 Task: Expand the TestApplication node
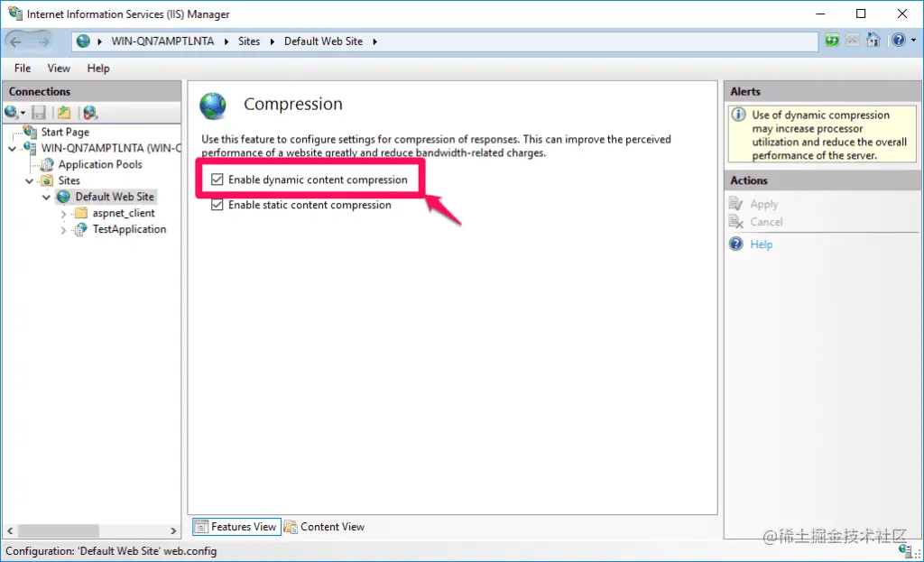(x=64, y=230)
